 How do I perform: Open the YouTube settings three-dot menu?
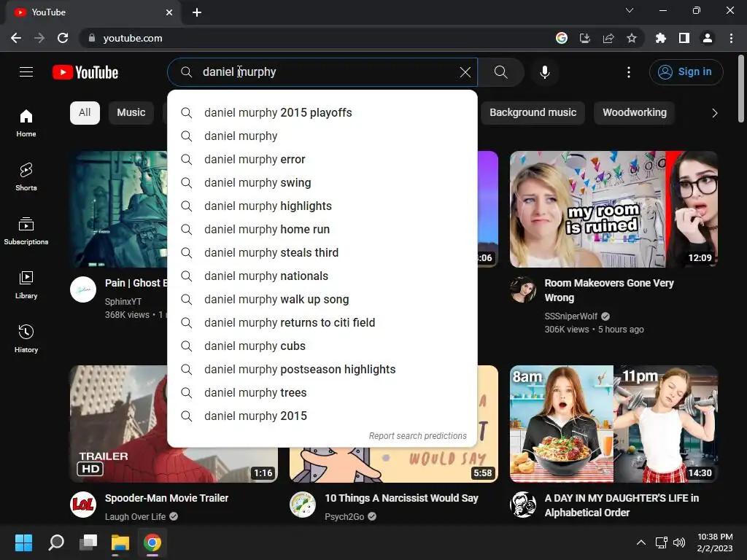pyautogui.click(x=628, y=72)
